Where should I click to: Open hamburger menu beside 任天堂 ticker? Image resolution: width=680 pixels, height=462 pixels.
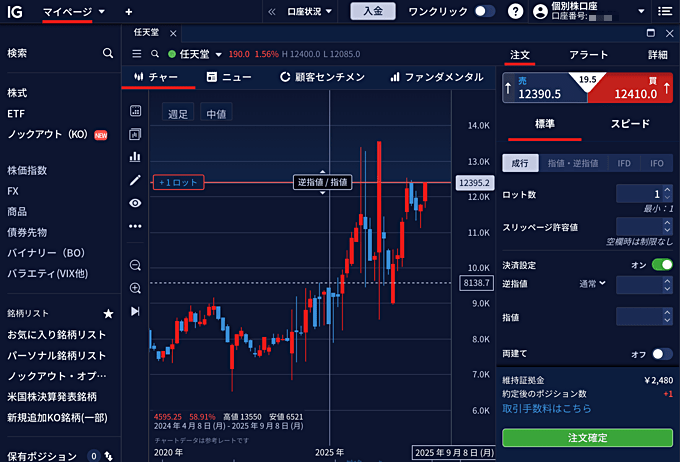137,54
